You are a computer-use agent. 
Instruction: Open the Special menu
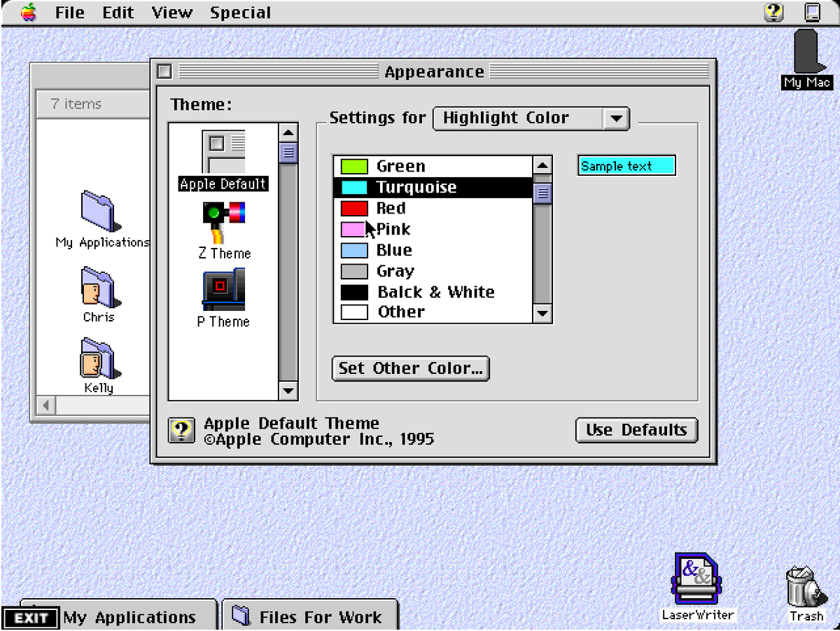coord(240,13)
